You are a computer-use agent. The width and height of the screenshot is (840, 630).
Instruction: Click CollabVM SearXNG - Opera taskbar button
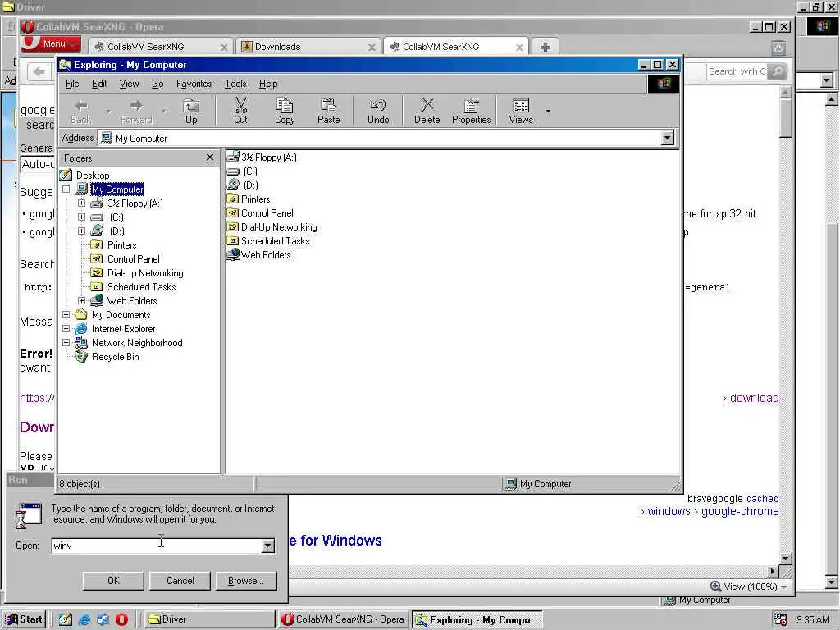tap(344, 619)
